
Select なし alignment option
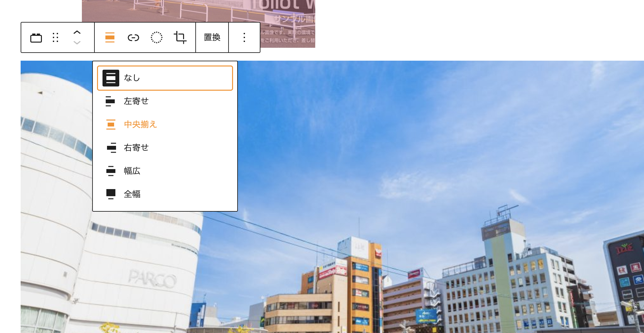click(165, 78)
